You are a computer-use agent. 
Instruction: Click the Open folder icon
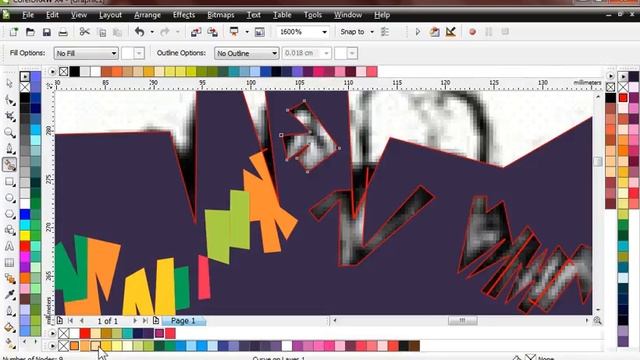click(x=30, y=32)
